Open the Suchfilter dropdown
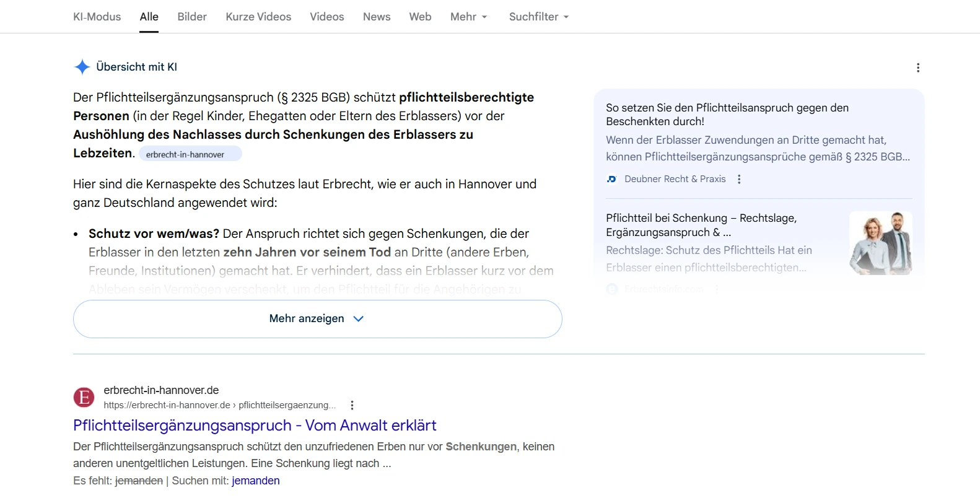Viewport: 980px width, 503px height. click(x=538, y=17)
